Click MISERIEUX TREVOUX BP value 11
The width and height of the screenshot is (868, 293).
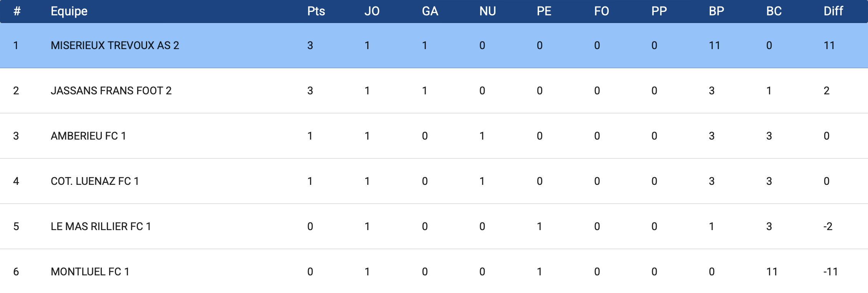click(714, 45)
